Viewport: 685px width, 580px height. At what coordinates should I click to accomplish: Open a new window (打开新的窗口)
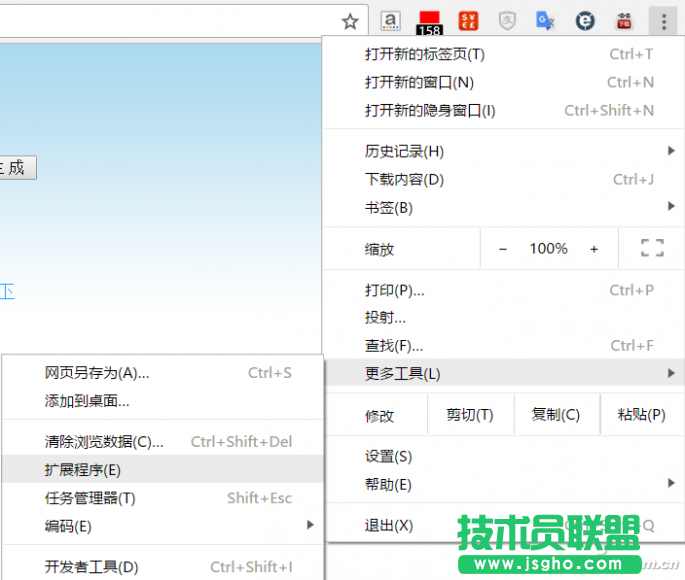503,82
